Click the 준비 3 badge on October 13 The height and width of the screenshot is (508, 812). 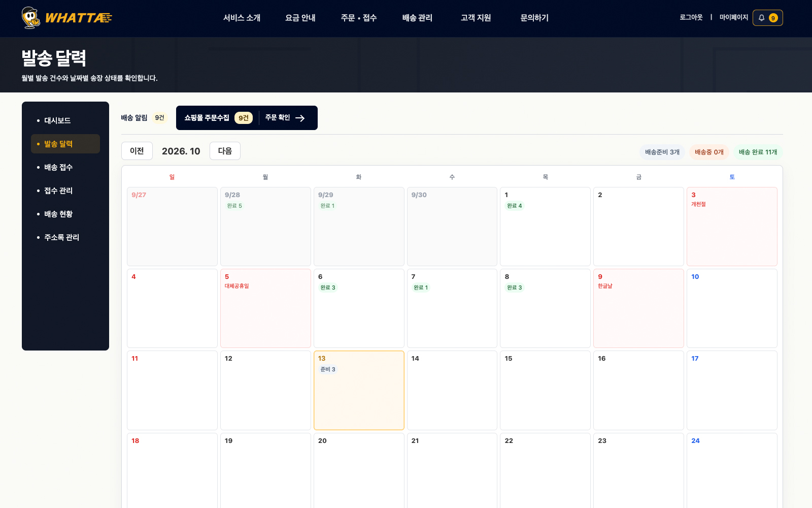327,369
